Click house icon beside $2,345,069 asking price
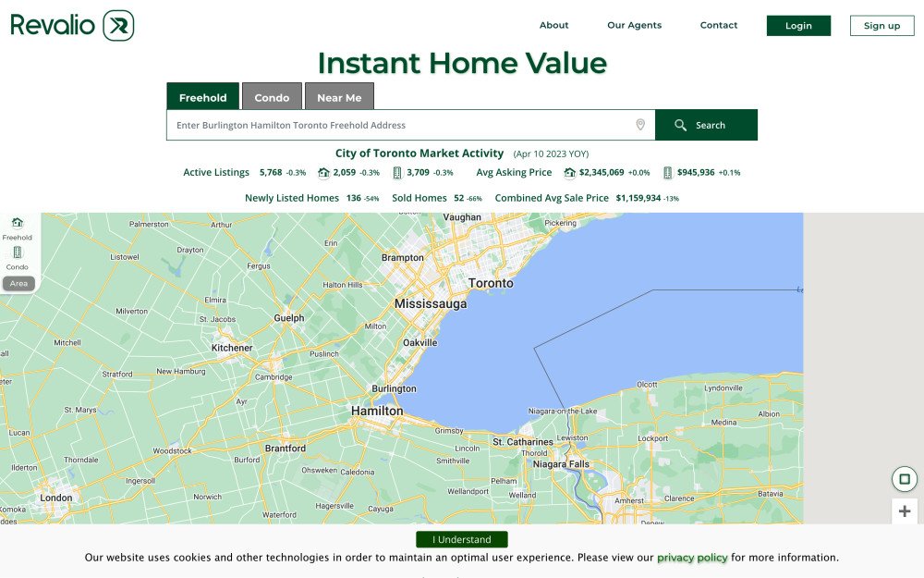The image size is (924, 578). (x=569, y=173)
